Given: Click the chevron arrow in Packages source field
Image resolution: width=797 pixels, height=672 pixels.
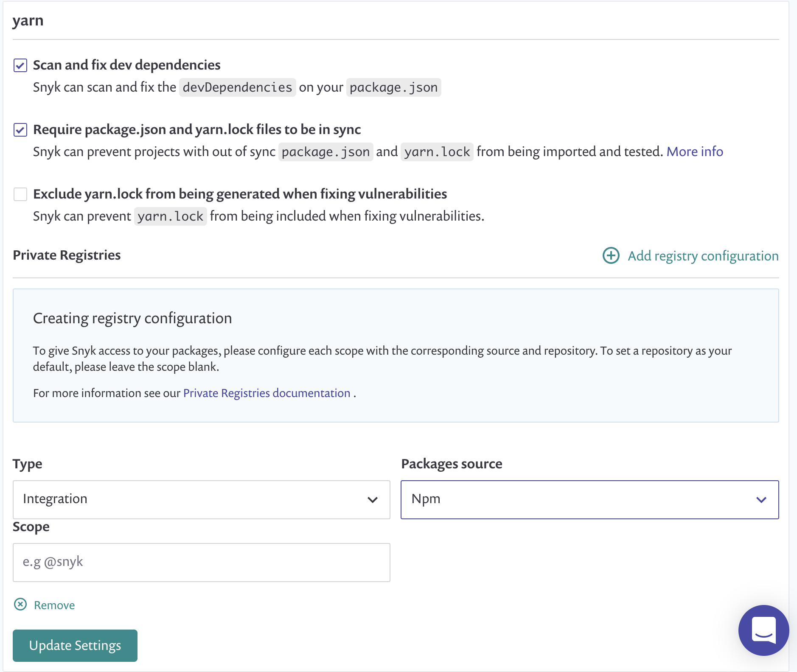Looking at the screenshot, I should pyautogui.click(x=761, y=500).
